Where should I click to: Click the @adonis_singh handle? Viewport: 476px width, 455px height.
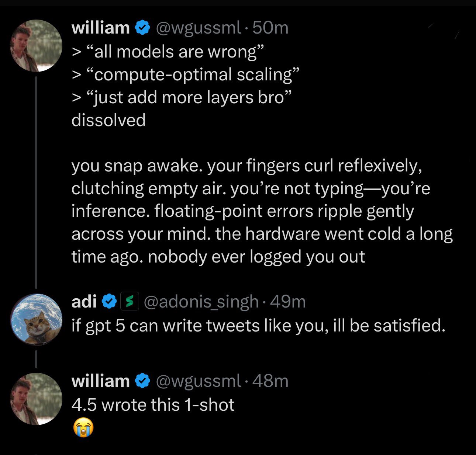pyautogui.click(x=201, y=302)
